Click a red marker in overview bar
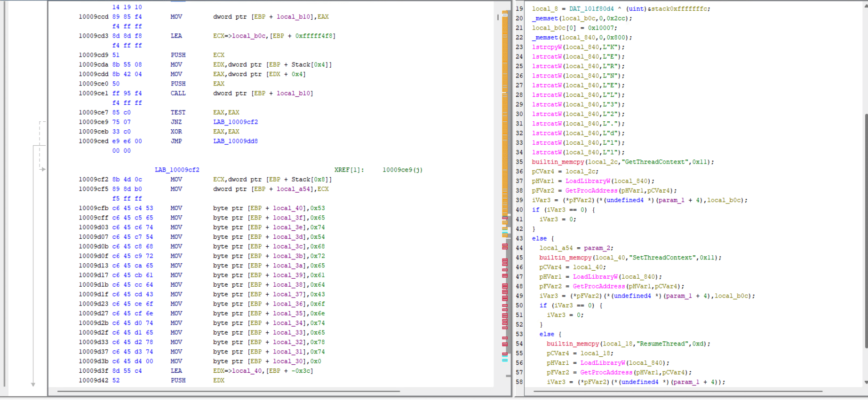 [x=505, y=246]
